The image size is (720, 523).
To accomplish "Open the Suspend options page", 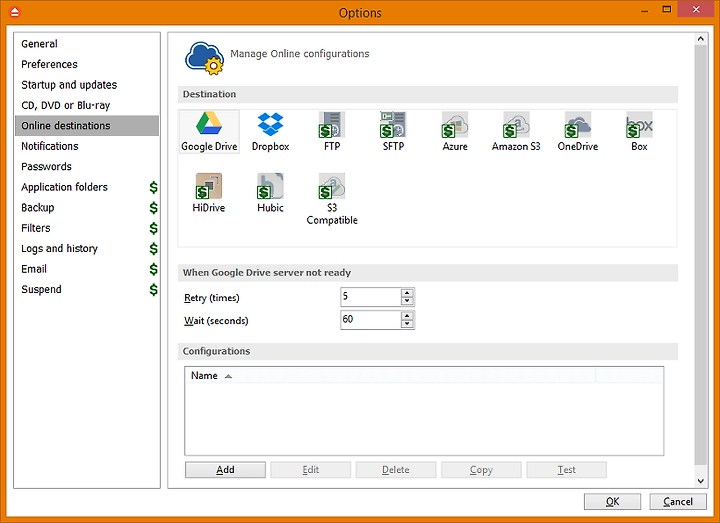I will coord(87,290).
